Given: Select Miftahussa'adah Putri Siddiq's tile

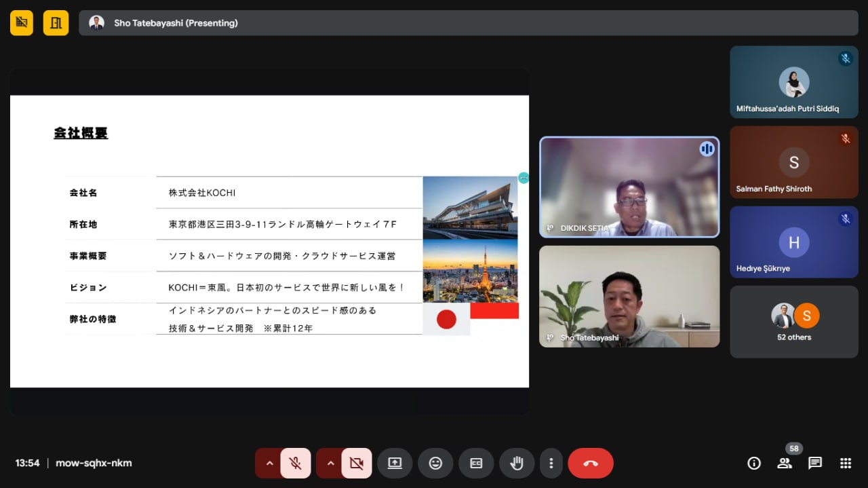Looking at the screenshot, I should tap(793, 82).
